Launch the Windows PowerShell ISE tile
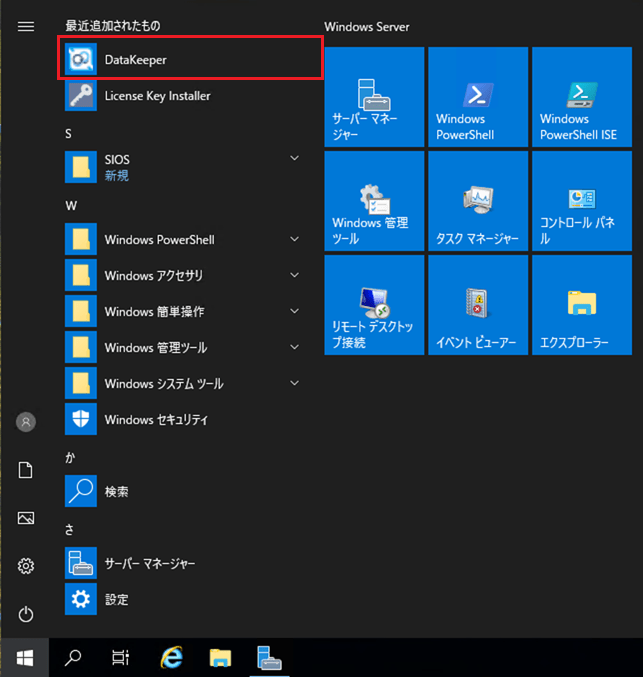643x677 pixels. click(582, 97)
